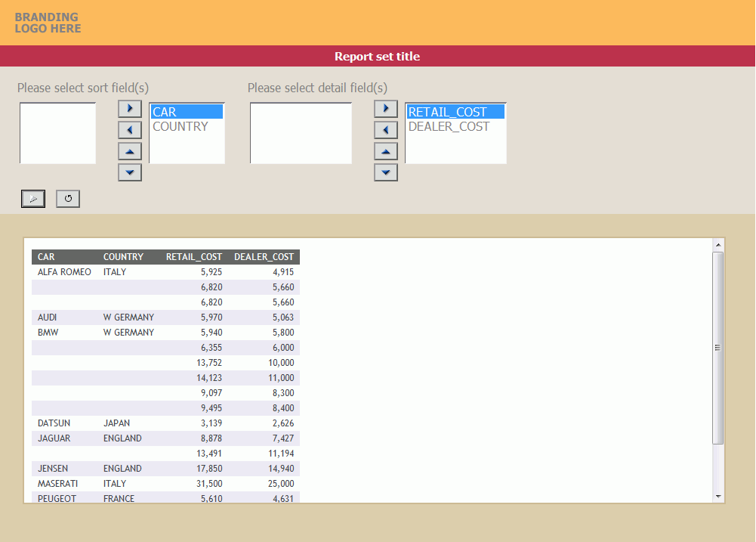Click the detail fields move-up arrow button
Screen dimensions: 756x542
(x=386, y=151)
